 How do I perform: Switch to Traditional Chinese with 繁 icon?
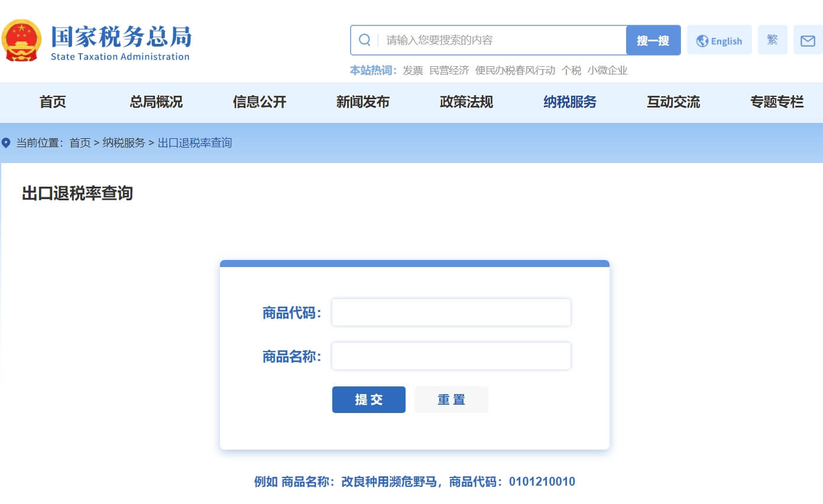[x=772, y=40]
